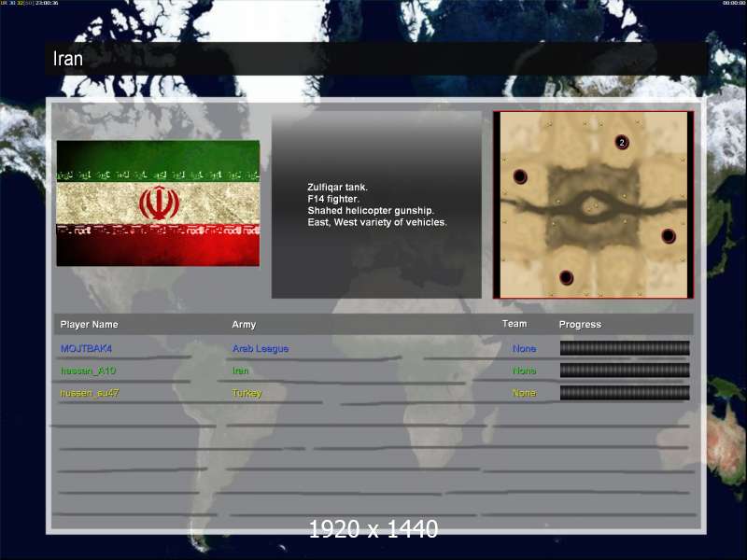The width and height of the screenshot is (747, 560).
Task: Click the Team value for MOJTBAK4
Action: click(524, 348)
